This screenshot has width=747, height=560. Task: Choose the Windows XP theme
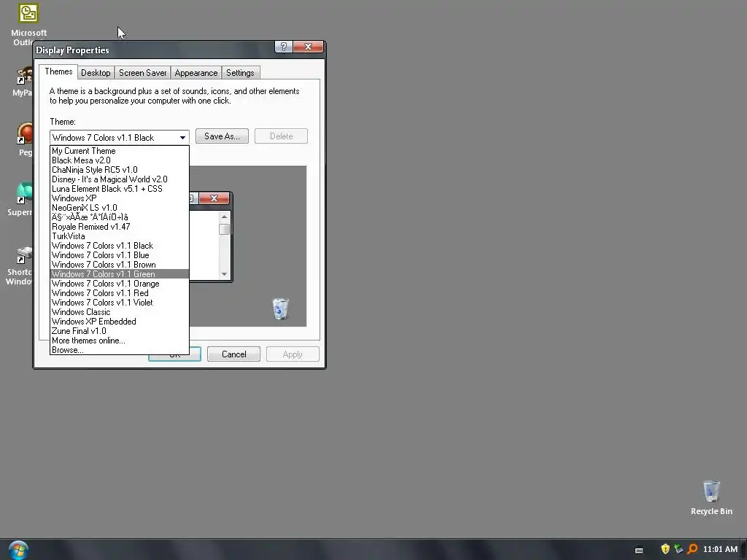point(120,198)
